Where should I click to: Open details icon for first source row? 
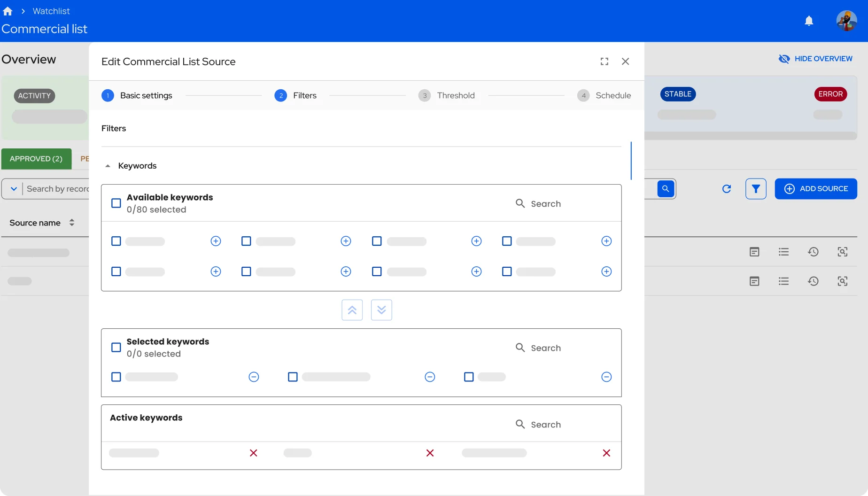[x=754, y=252]
